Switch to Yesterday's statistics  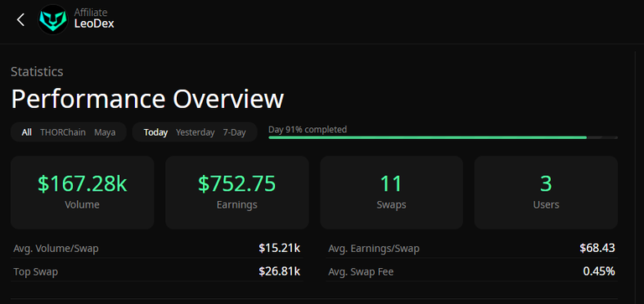[x=195, y=132]
